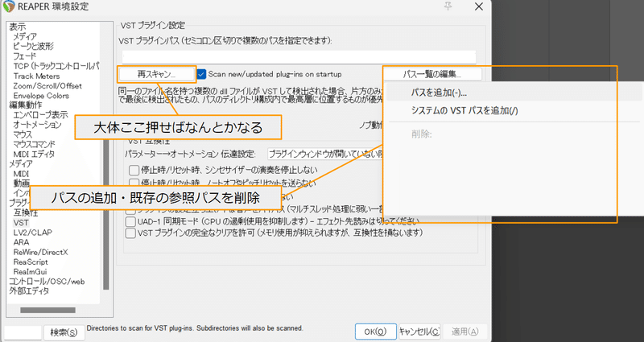The width and height of the screenshot is (644, 342).
Task: Select Envelope Colors in the tree
Action: point(41,96)
